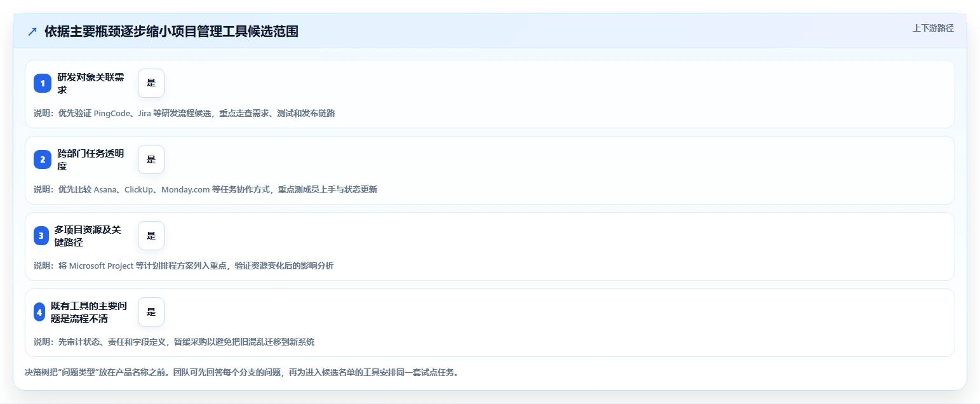
Task: Click 是 button for 研发对象关联需求
Action: click(151, 83)
